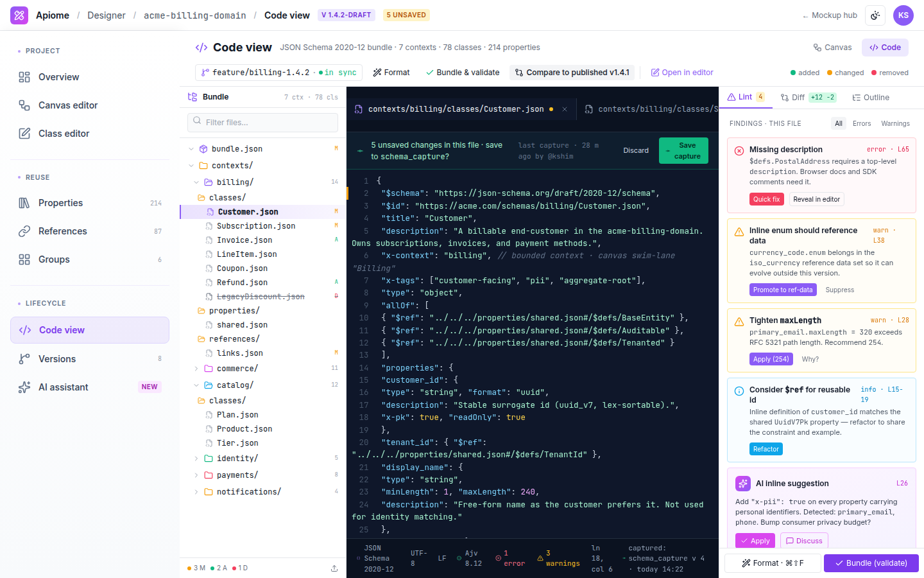The image size is (924, 578).
Task: Open Canvas editor in sidebar
Action: point(90,105)
